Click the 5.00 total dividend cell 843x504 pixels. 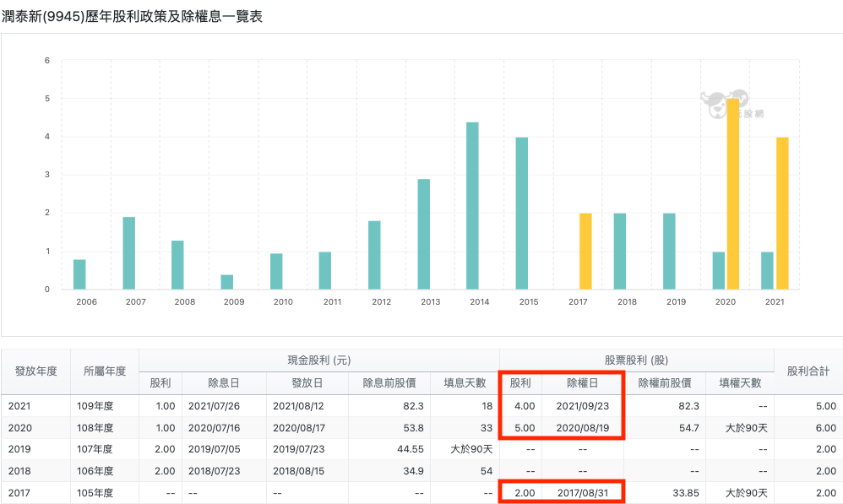tap(808, 406)
